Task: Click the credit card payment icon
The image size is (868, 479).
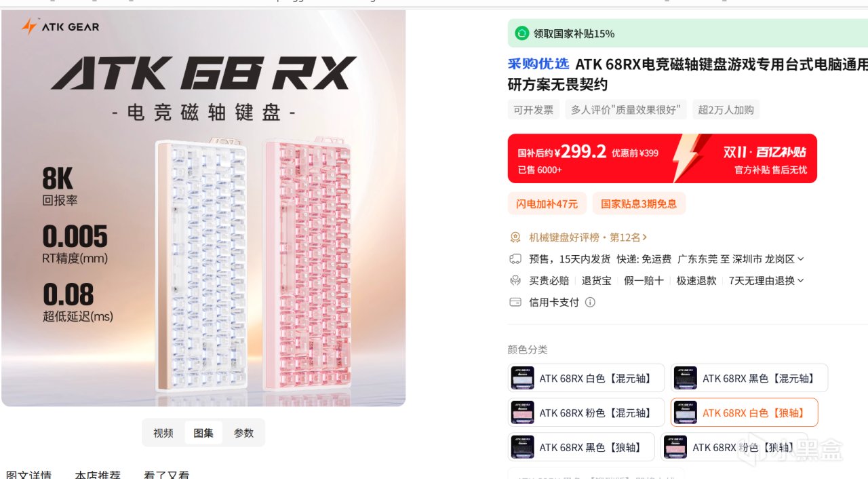Action: pyautogui.click(x=515, y=302)
